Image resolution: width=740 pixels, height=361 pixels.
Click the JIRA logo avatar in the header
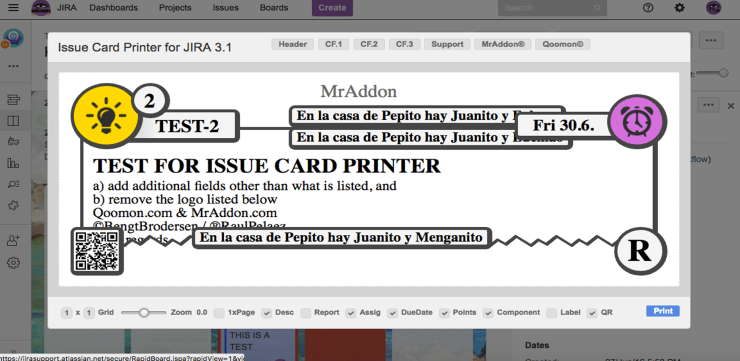point(41,8)
